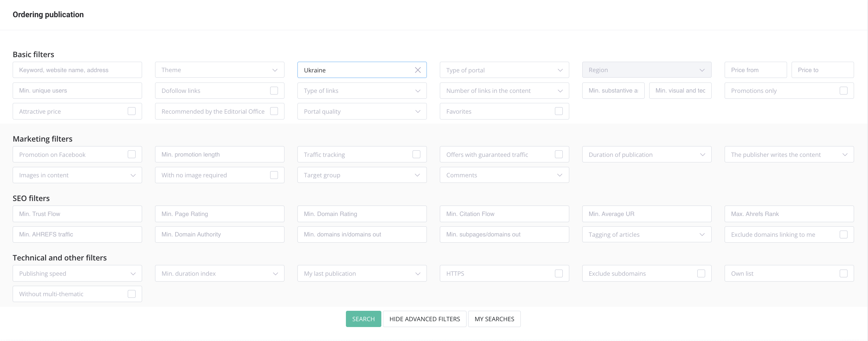Viewport: 868px width, 341px height.
Task: Click the Min. Page Rating field
Action: 220,214
